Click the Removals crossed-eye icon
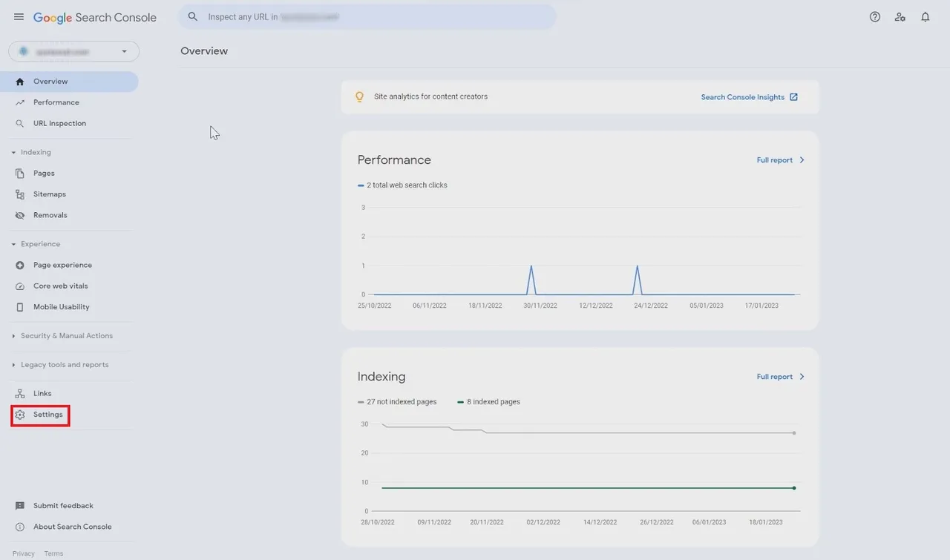950x560 pixels. tap(20, 215)
